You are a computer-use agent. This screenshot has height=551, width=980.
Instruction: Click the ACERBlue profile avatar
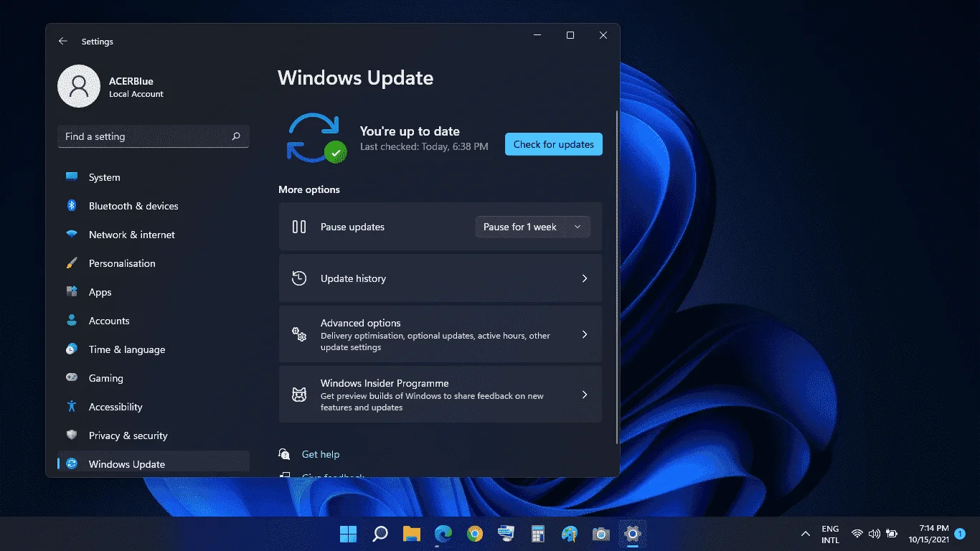tap(79, 86)
